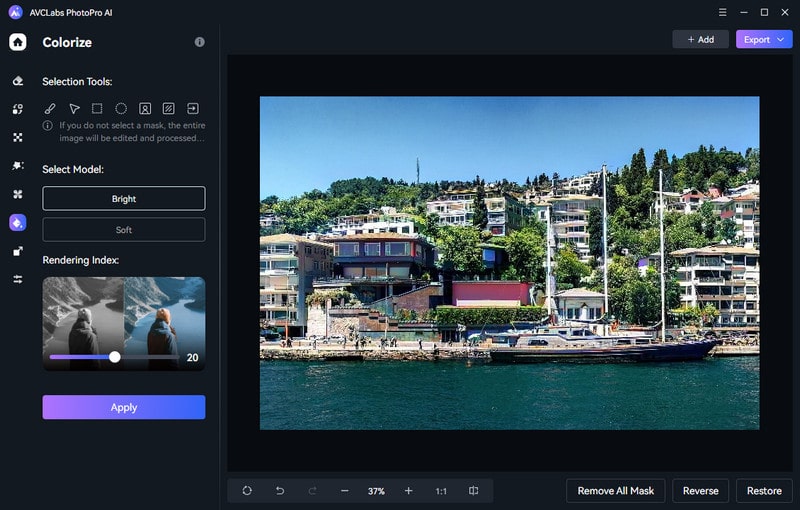Open the adjustments sliders tool in sidebar
This screenshot has height=510, width=800.
tap(18, 279)
